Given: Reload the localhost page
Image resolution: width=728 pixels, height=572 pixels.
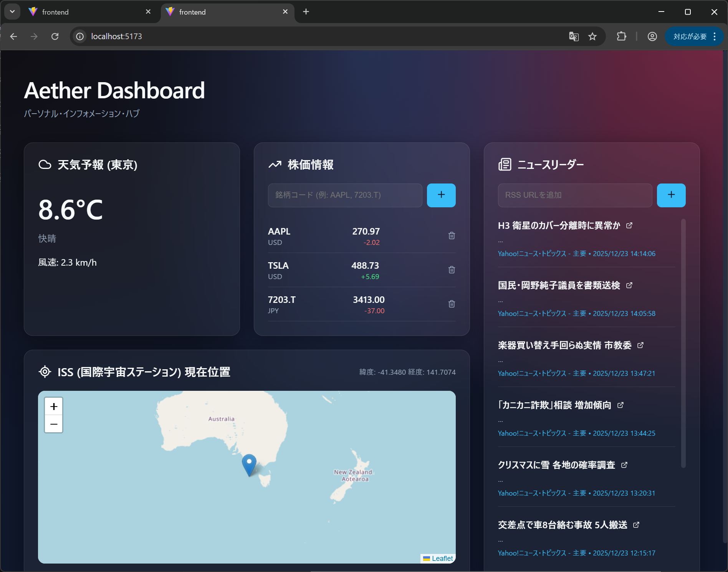Looking at the screenshot, I should click(55, 36).
